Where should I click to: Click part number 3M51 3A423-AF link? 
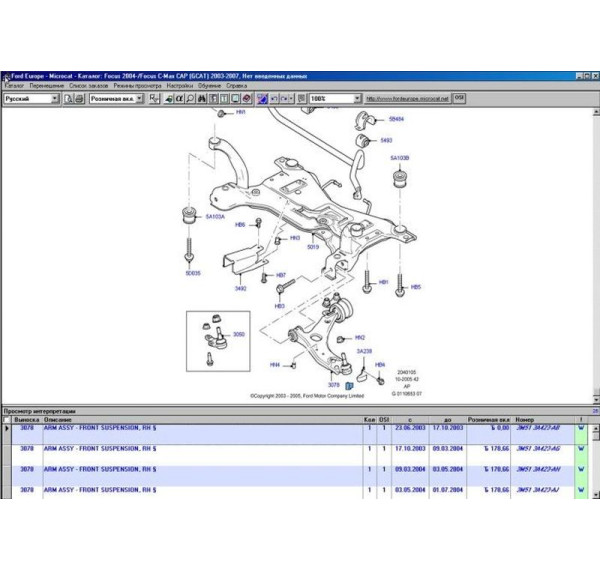tap(537, 428)
